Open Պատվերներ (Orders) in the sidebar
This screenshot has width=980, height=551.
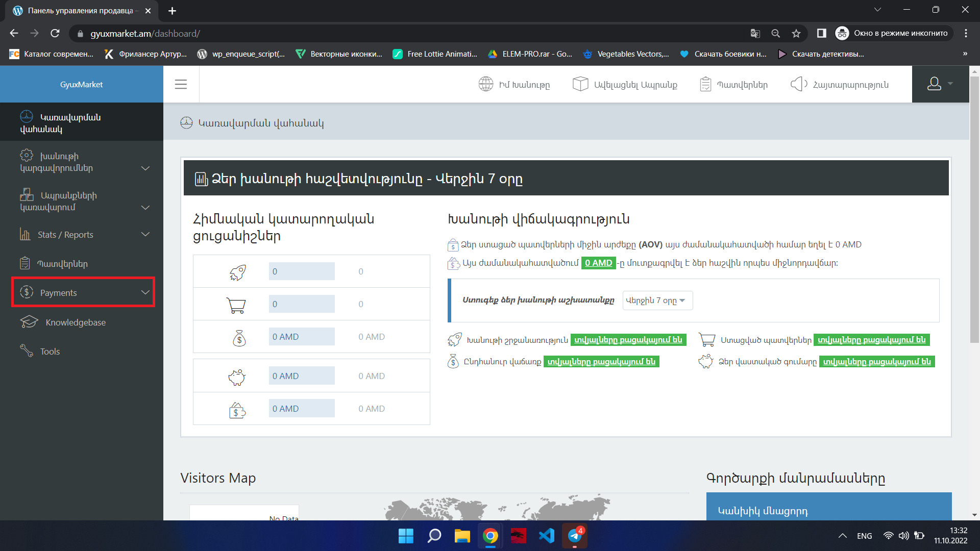(62, 264)
